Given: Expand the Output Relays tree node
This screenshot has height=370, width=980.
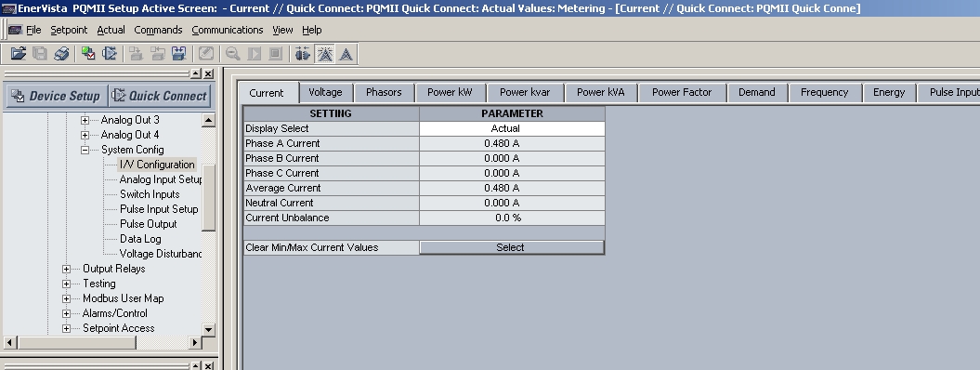Looking at the screenshot, I should pyautogui.click(x=66, y=269).
